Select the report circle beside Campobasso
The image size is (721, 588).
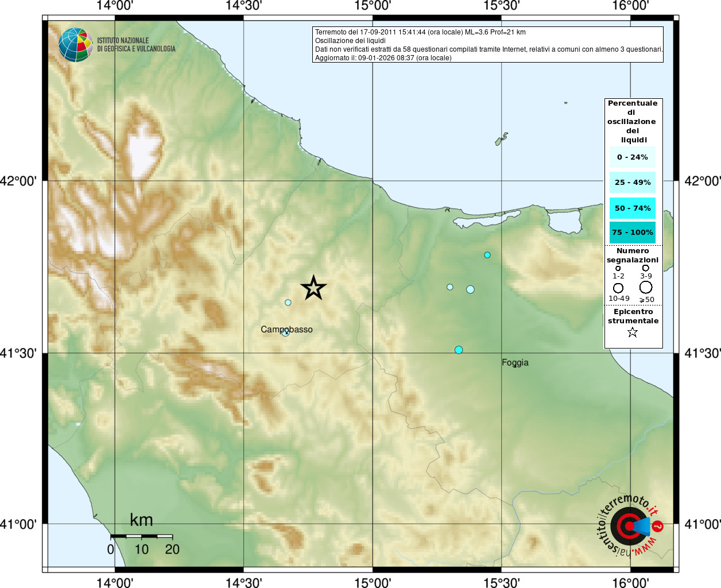(x=285, y=332)
